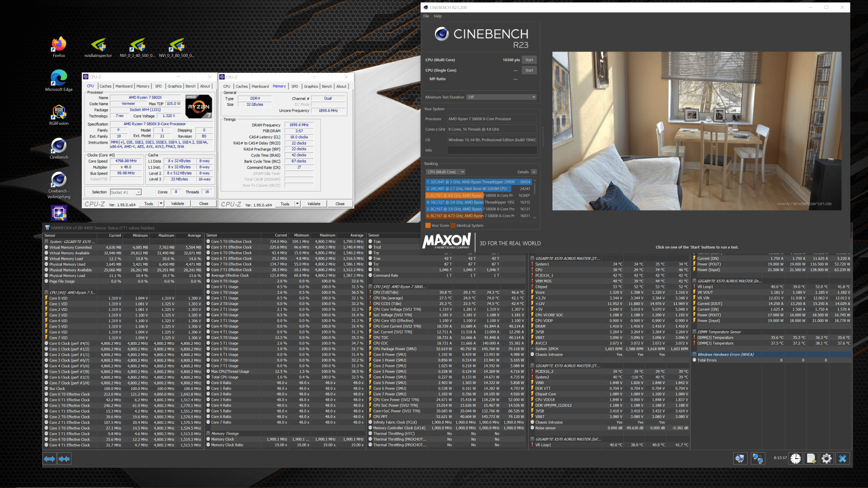Open CPU (Multi Core) ranking dropdown
This screenshot has height=488, width=868.
pyautogui.click(x=446, y=172)
